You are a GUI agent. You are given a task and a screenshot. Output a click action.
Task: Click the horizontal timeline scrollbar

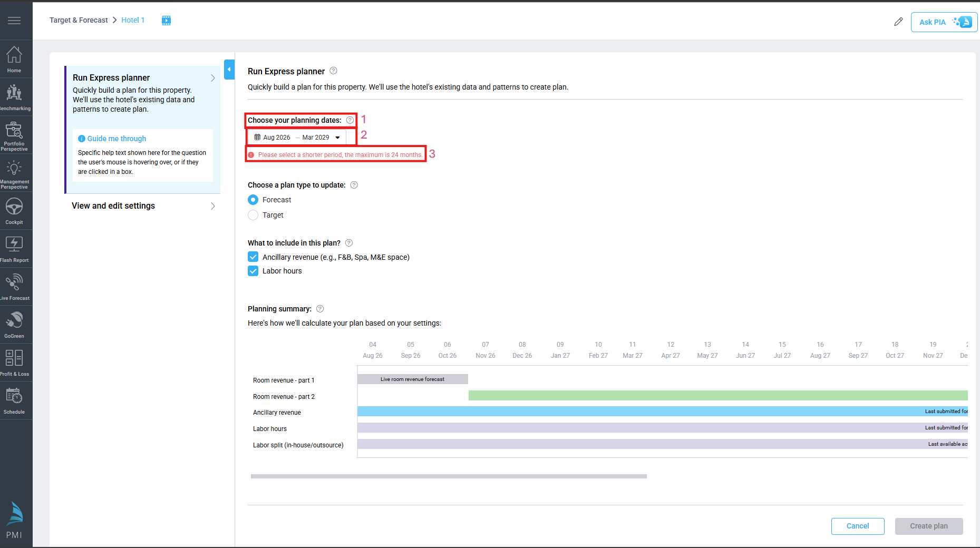click(448, 476)
